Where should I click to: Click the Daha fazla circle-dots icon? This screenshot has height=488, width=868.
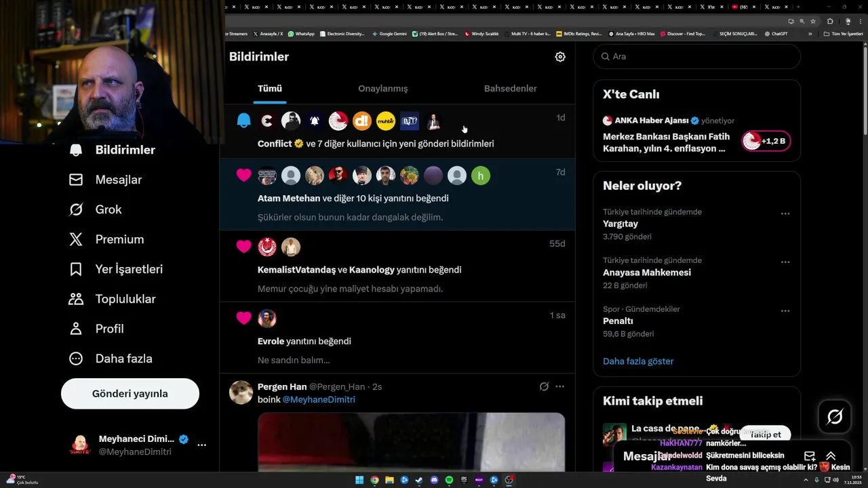[x=76, y=359]
